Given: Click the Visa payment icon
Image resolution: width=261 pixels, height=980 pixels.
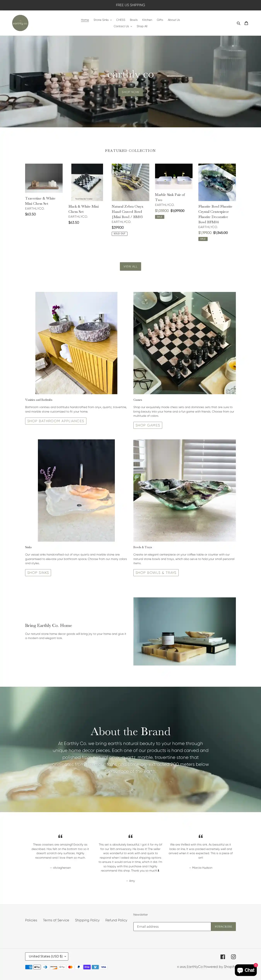Looking at the screenshot, I should 104,967.
